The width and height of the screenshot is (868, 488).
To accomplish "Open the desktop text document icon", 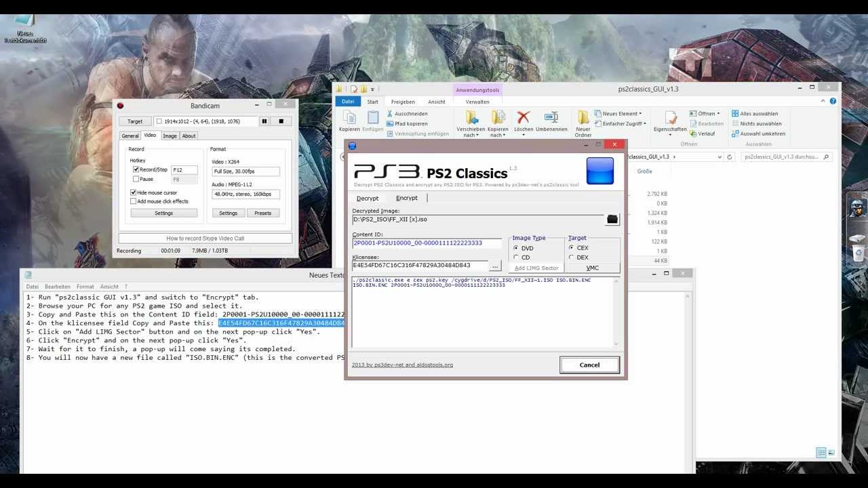I will click(x=26, y=28).
